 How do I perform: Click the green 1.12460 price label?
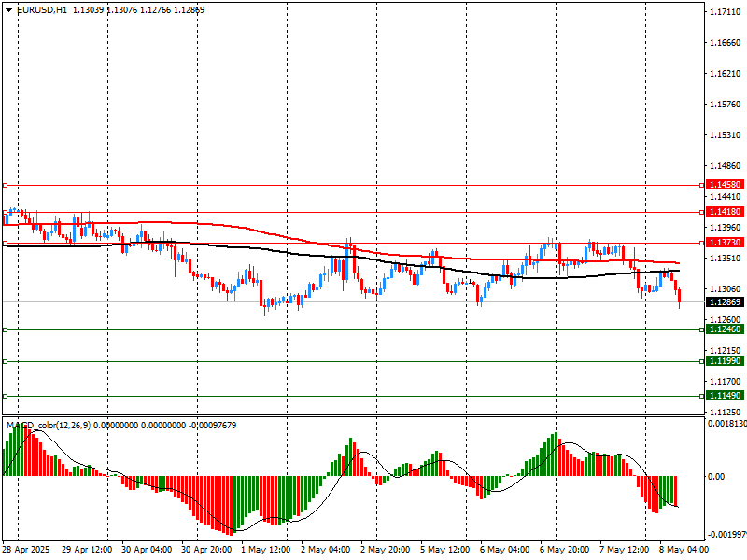725,329
